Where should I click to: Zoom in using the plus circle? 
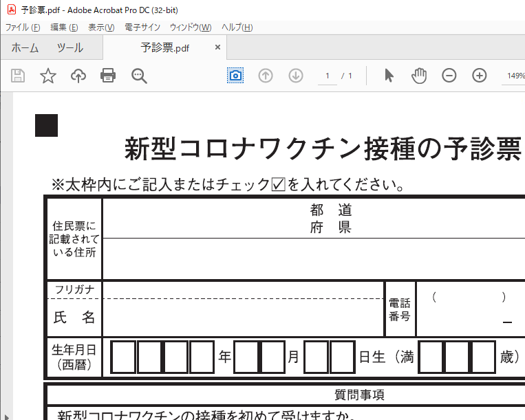point(480,76)
